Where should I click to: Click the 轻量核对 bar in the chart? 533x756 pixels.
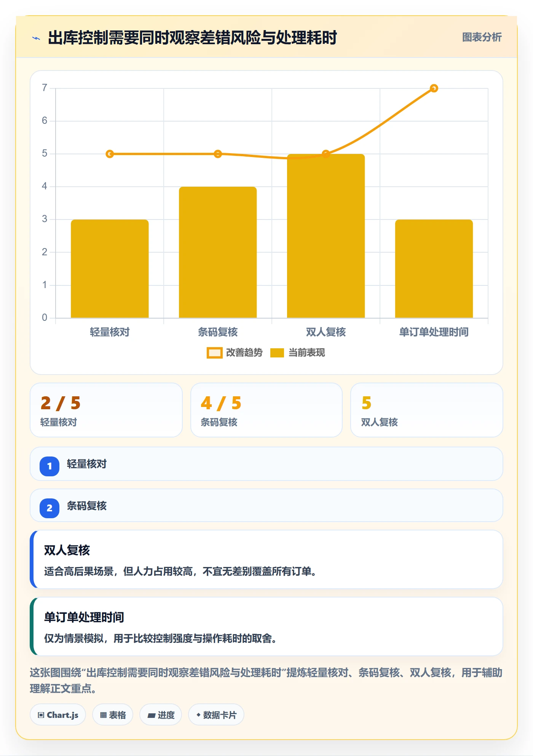pyautogui.click(x=110, y=269)
